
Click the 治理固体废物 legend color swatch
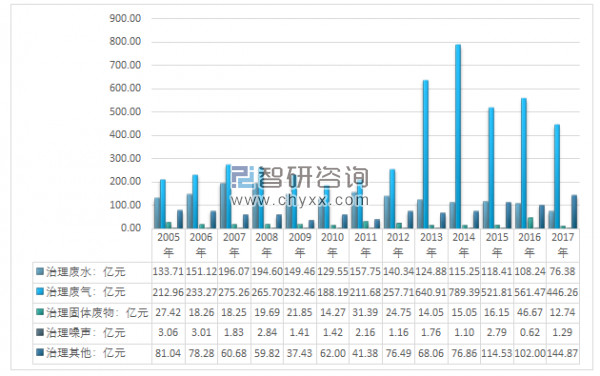tap(39, 312)
